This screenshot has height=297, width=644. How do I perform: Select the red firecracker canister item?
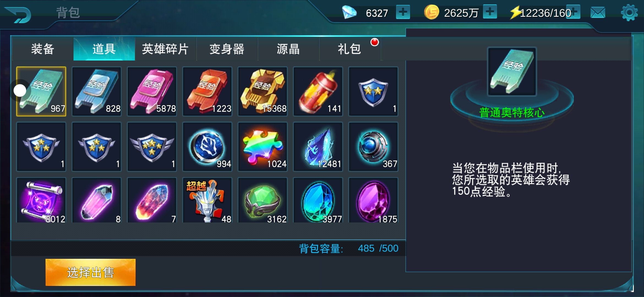(x=318, y=91)
